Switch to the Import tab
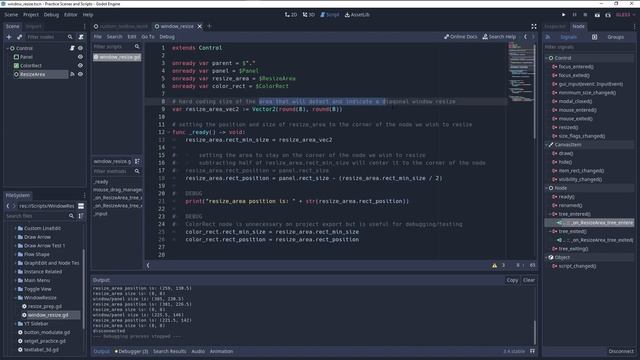 pos(33,27)
